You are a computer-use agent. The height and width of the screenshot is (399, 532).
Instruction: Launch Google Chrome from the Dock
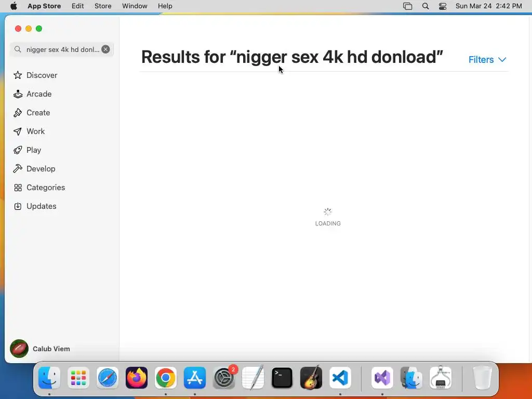166,378
